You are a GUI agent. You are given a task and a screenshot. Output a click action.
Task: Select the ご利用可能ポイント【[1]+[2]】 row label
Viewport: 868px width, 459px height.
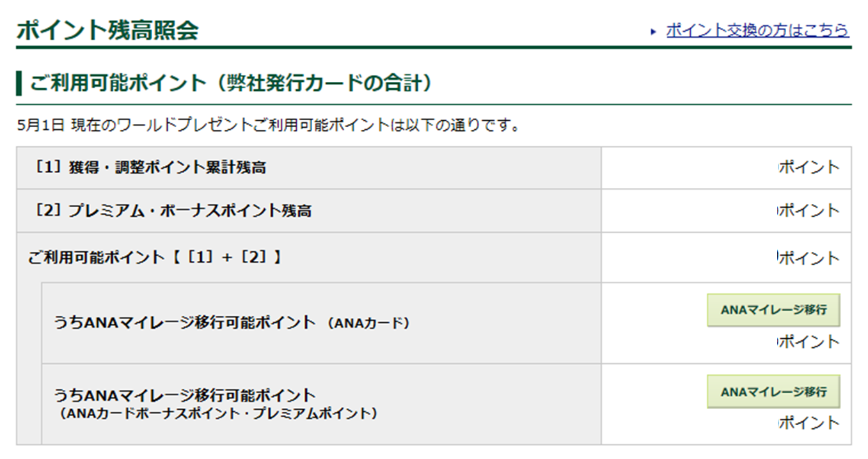tap(156, 258)
